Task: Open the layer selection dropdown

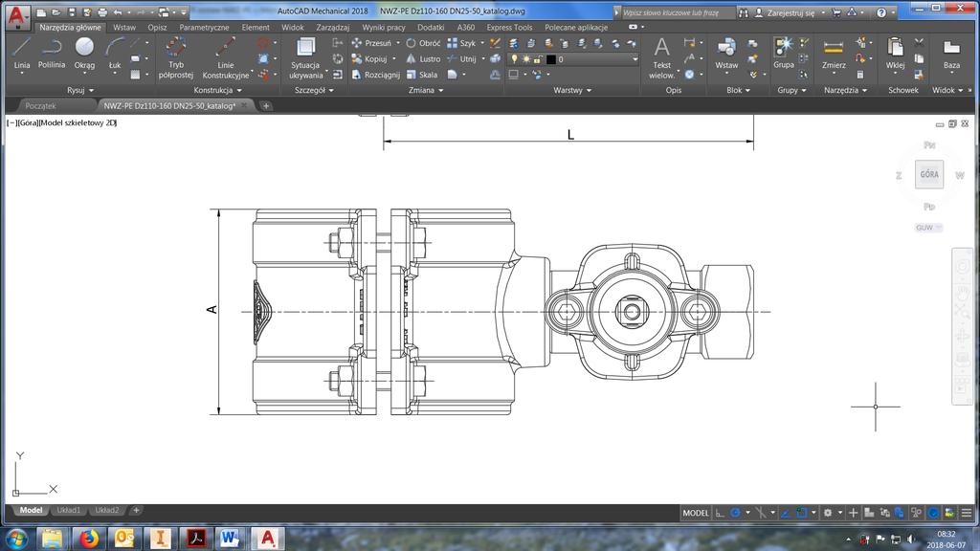Action: pyautogui.click(x=635, y=59)
